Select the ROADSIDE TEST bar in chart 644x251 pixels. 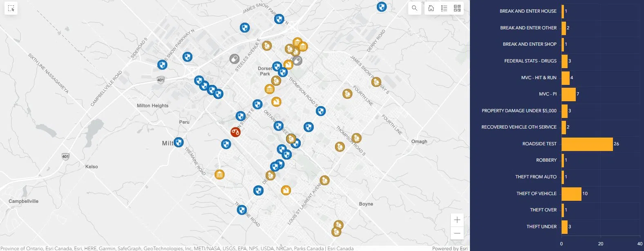pyautogui.click(x=587, y=144)
